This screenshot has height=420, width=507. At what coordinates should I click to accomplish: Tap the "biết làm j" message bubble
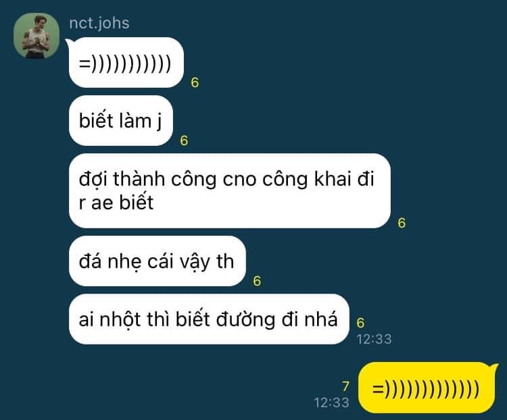(120, 121)
